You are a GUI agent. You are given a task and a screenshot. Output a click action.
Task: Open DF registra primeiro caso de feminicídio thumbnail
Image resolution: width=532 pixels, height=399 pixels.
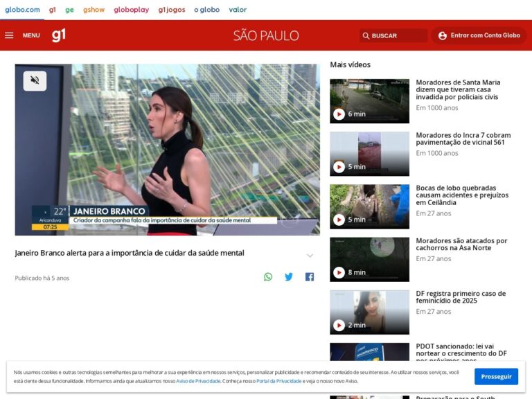[x=369, y=312]
